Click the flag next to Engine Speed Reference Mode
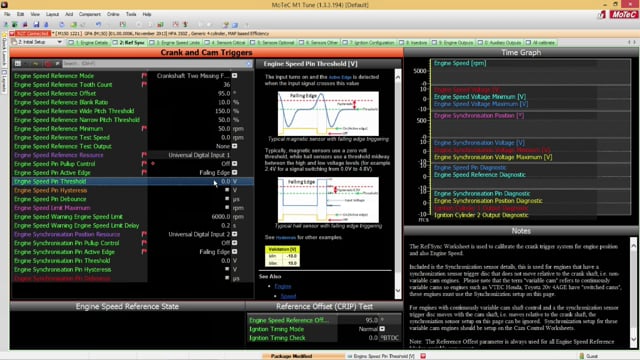 coord(144,76)
